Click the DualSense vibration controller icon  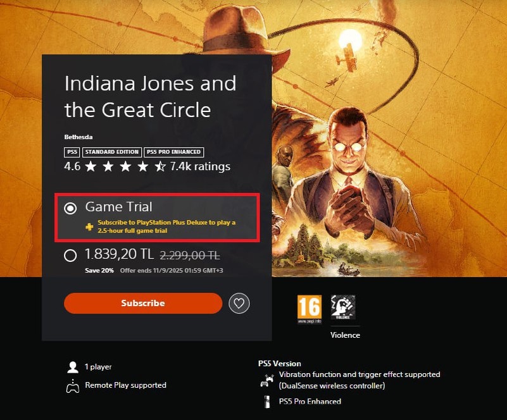point(267,380)
